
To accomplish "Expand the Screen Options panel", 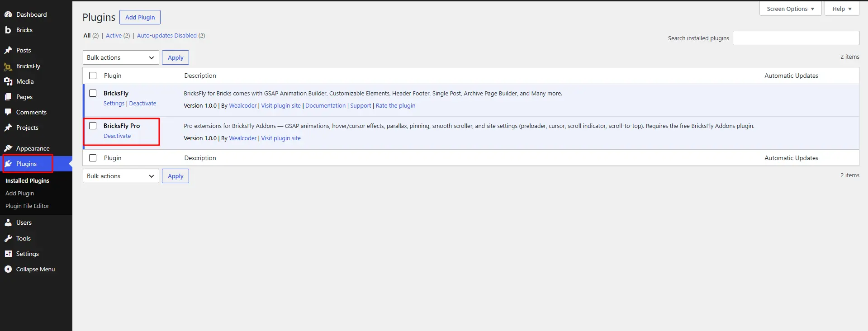I will 790,9.
